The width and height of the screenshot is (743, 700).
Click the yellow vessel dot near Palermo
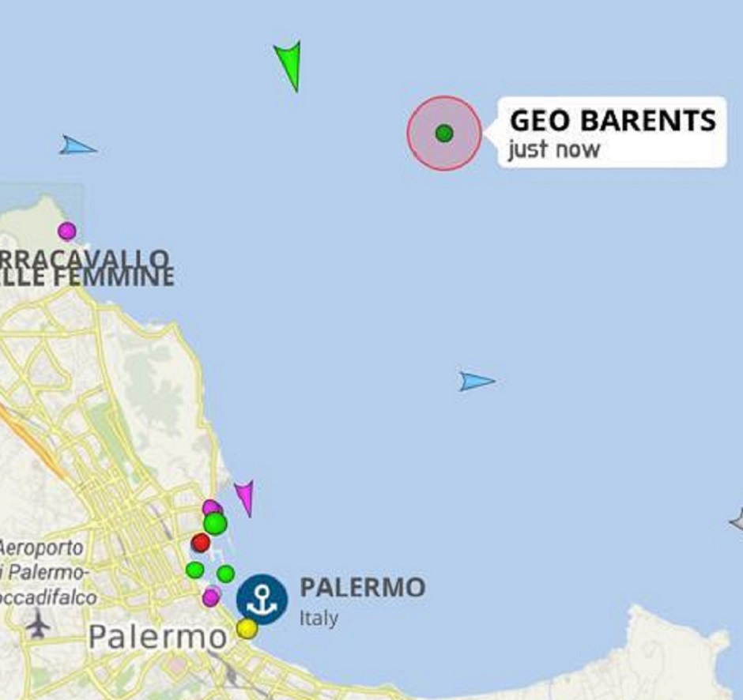(x=247, y=628)
